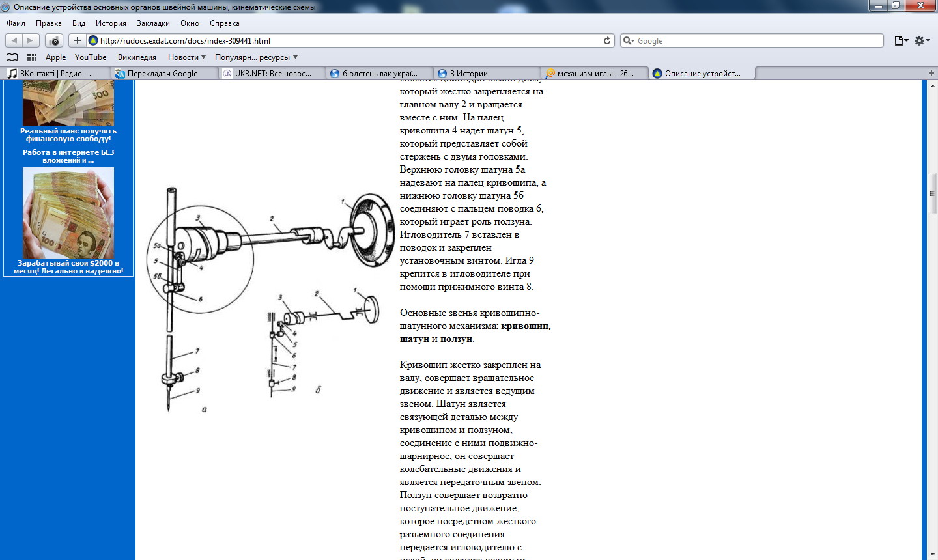
Task: Click the window title bar globe icon
Action: [6, 7]
